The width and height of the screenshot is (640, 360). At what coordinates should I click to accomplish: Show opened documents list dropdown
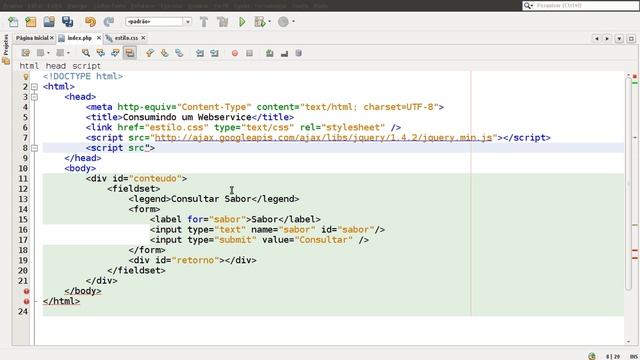[x=619, y=38]
